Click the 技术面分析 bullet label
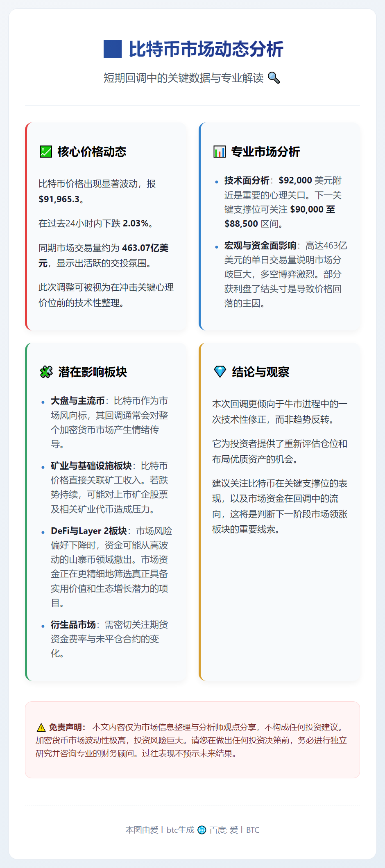Viewport: 385px width, 868px height. coord(247,181)
